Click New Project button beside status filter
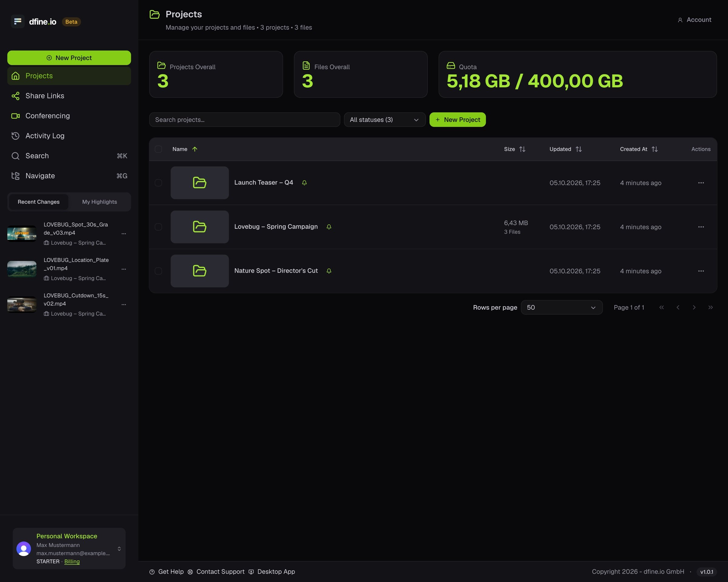 [x=457, y=120]
